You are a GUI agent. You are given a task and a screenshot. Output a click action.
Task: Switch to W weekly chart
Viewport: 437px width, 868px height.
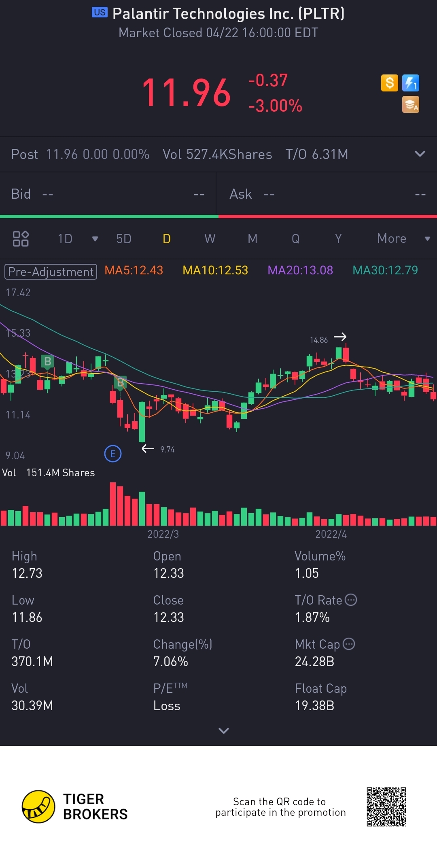[210, 239]
